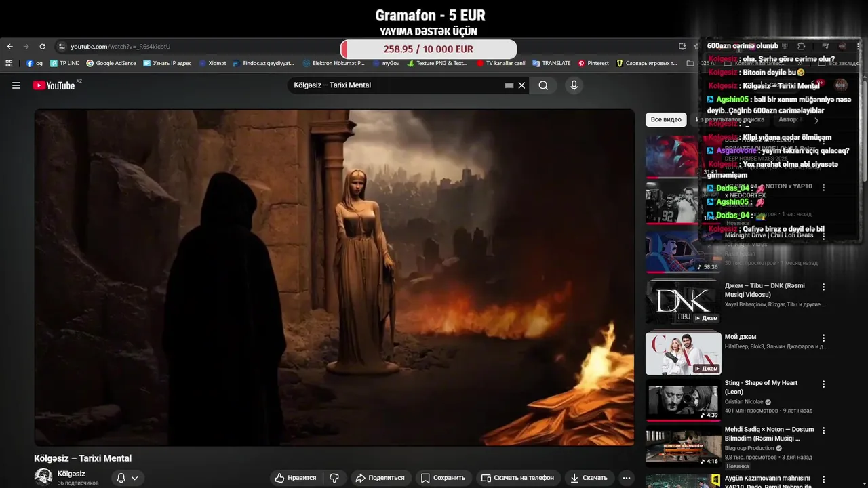The image size is (868, 488).
Task: Go back with the browser back arrow
Action: coord(9,47)
